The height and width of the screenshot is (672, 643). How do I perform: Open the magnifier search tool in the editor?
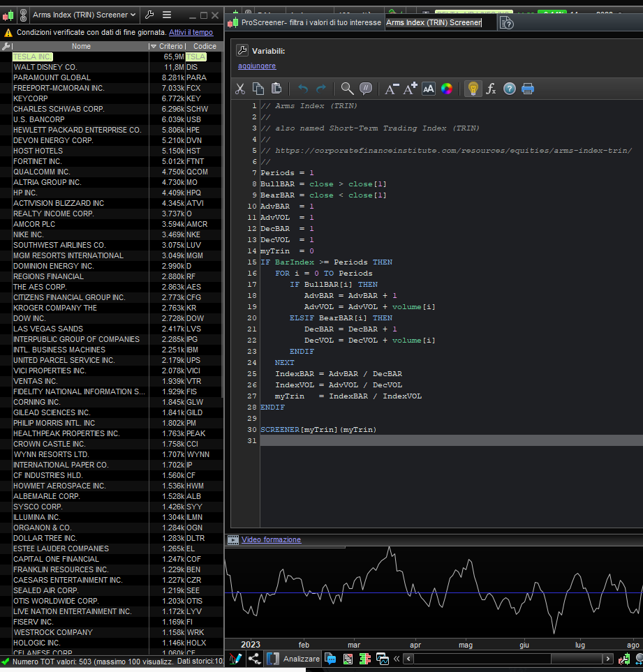pyautogui.click(x=347, y=89)
